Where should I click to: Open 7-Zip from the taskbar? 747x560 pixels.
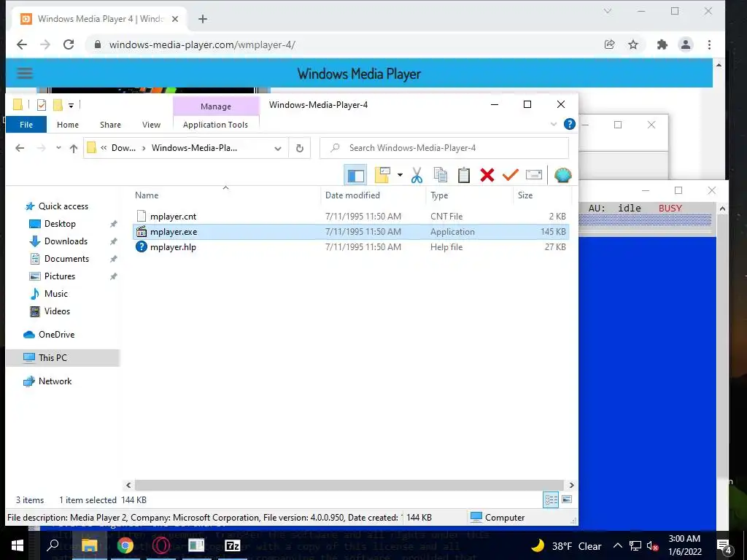233,545
